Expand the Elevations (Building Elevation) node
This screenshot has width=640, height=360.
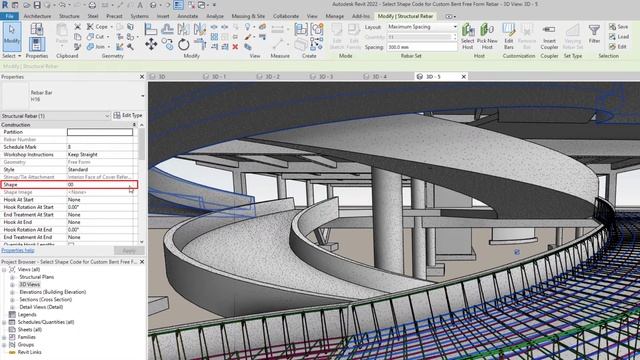pos(12,292)
